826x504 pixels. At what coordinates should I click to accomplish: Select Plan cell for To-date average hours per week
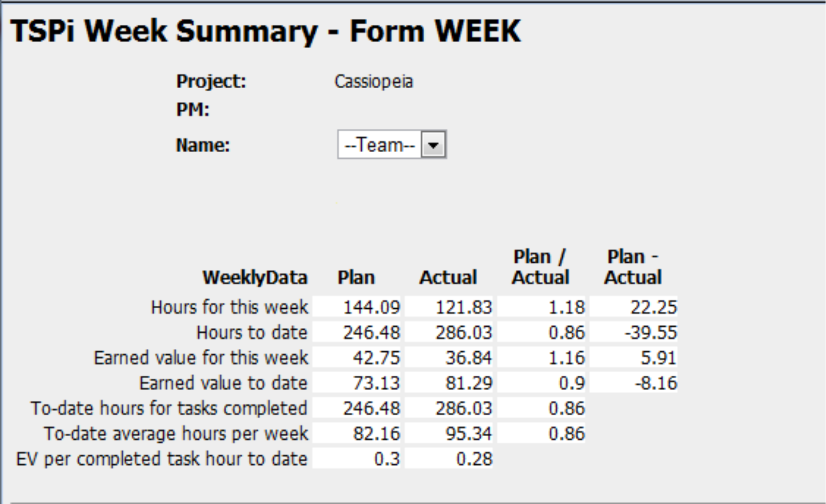point(358,434)
